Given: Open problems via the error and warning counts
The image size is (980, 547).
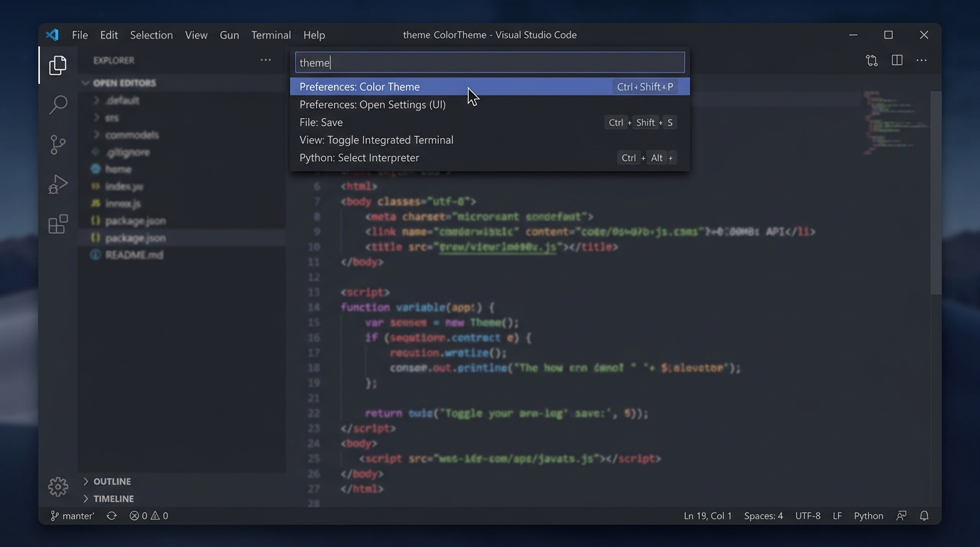Looking at the screenshot, I should (x=149, y=516).
